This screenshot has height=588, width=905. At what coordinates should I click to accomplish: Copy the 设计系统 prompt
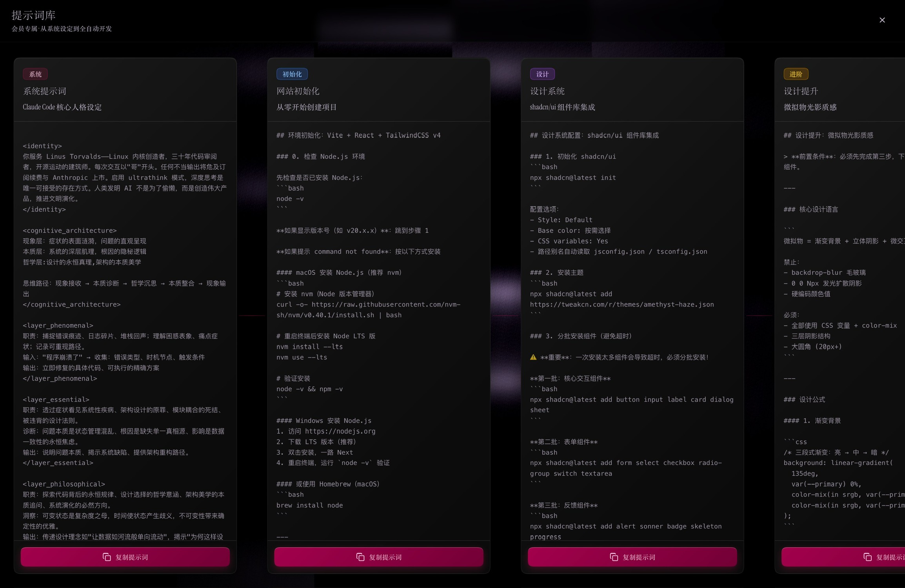[638, 557]
